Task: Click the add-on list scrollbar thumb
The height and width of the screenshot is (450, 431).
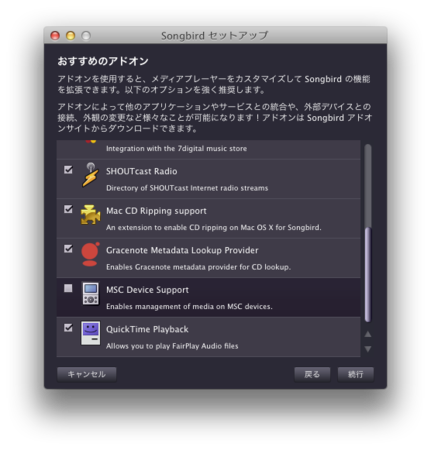Action: click(x=368, y=275)
